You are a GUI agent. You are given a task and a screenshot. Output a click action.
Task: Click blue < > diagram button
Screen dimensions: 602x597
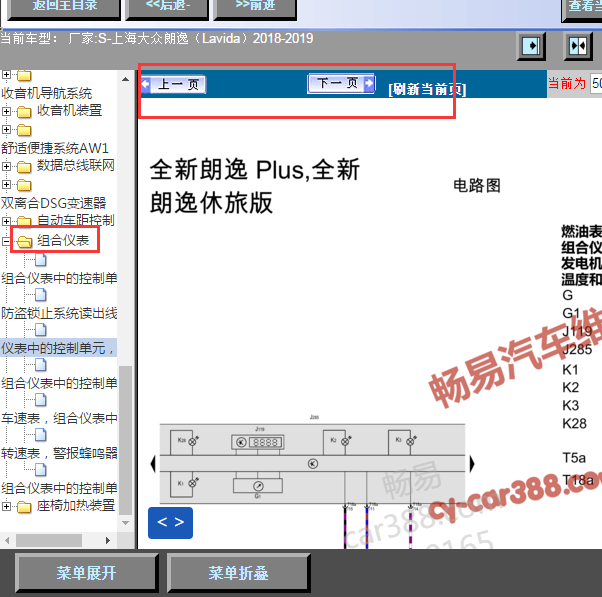[x=170, y=523]
